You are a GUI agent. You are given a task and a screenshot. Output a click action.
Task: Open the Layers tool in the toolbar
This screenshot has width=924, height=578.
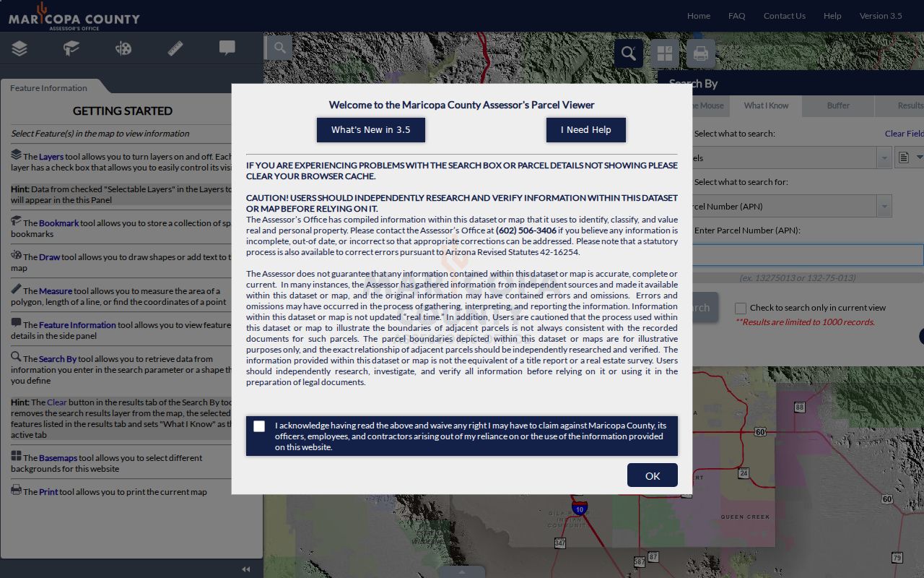[x=19, y=48]
